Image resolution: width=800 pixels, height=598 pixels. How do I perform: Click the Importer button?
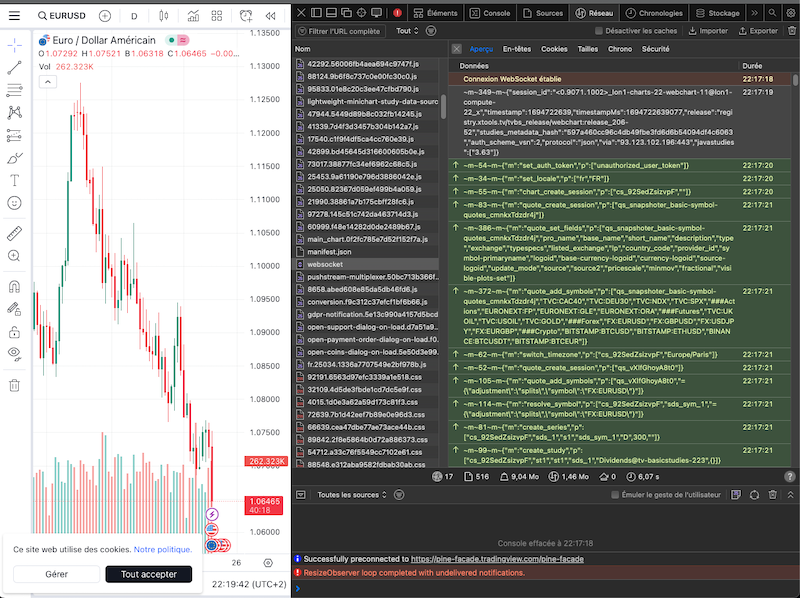tap(708, 31)
